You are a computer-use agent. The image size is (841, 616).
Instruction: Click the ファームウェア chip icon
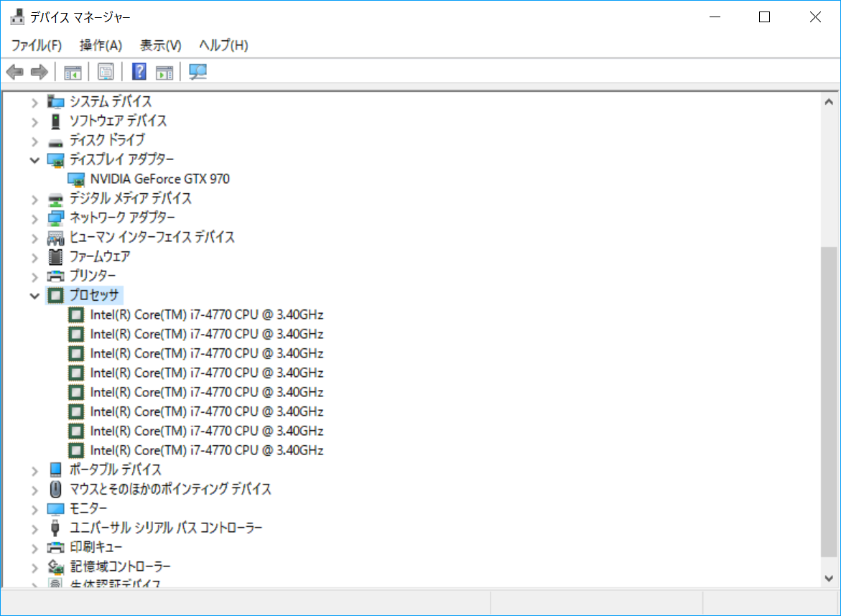[x=56, y=257]
